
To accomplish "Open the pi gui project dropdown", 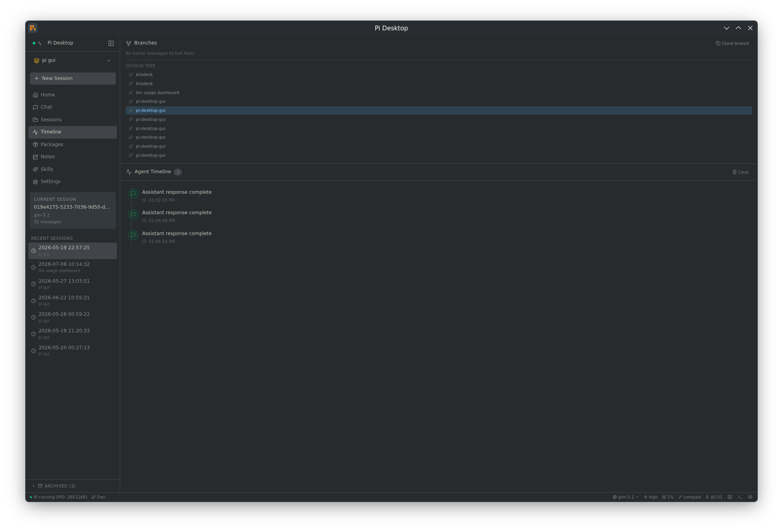I will [x=72, y=60].
